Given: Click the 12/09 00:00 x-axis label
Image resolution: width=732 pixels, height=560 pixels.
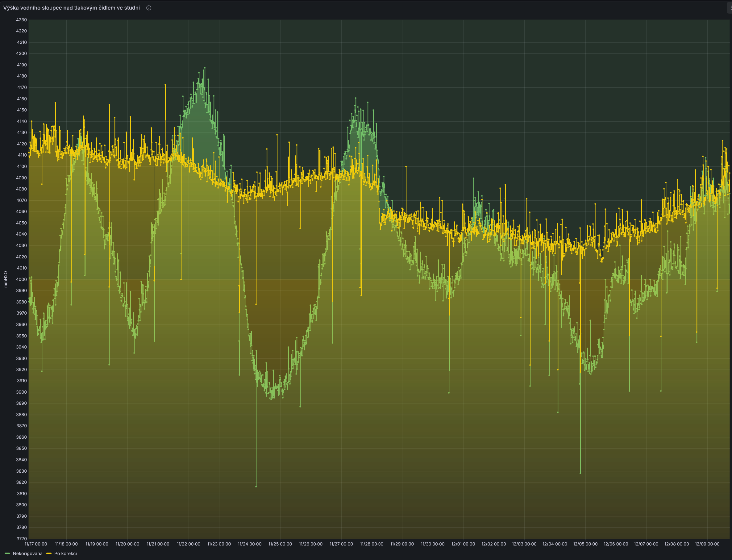Looking at the screenshot, I should pos(707,544).
